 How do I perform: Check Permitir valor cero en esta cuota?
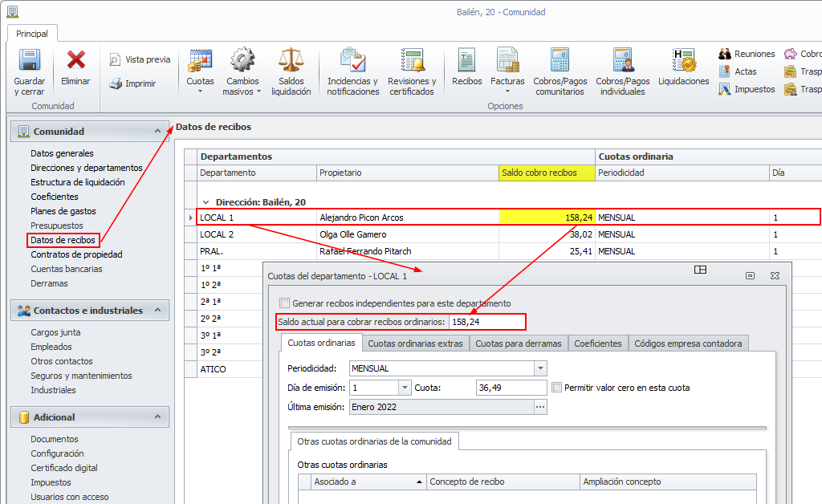pyautogui.click(x=557, y=388)
